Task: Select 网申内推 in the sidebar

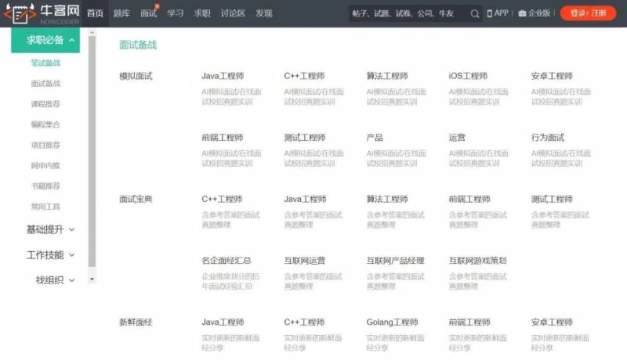Action: tap(45, 165)
